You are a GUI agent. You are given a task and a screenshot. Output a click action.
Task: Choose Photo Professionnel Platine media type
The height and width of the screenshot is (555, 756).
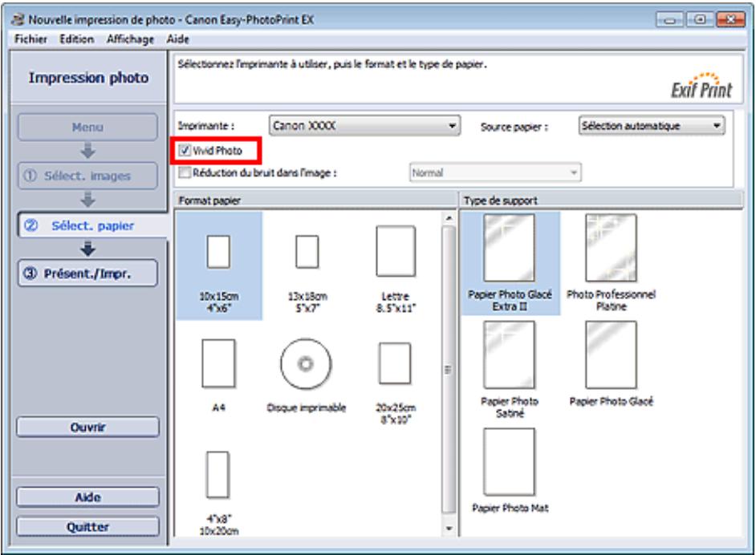coord(611,263)
